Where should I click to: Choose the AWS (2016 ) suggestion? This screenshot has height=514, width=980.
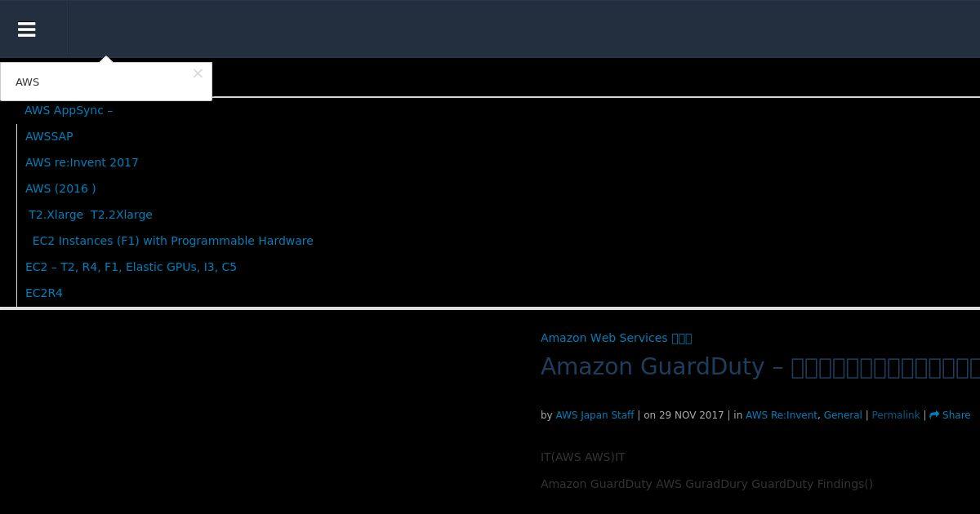[60, 188]
